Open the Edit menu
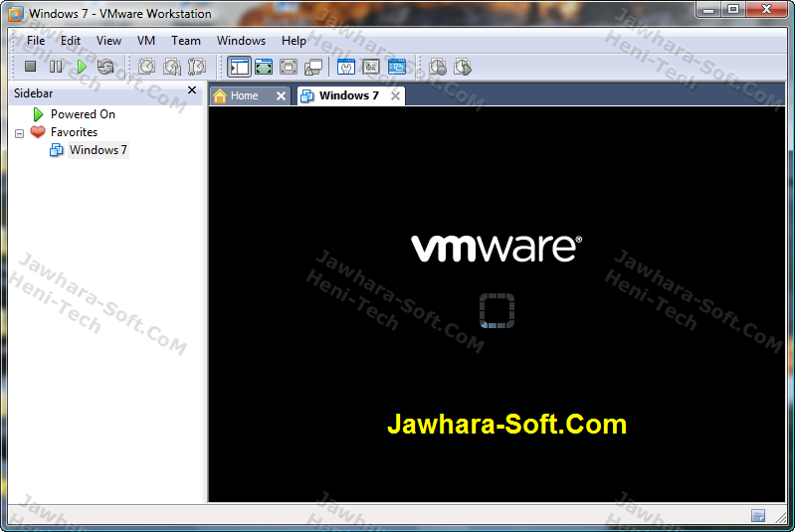Viewport: 795px width, 532px height. pyautogui.click(x=71, y=41)
